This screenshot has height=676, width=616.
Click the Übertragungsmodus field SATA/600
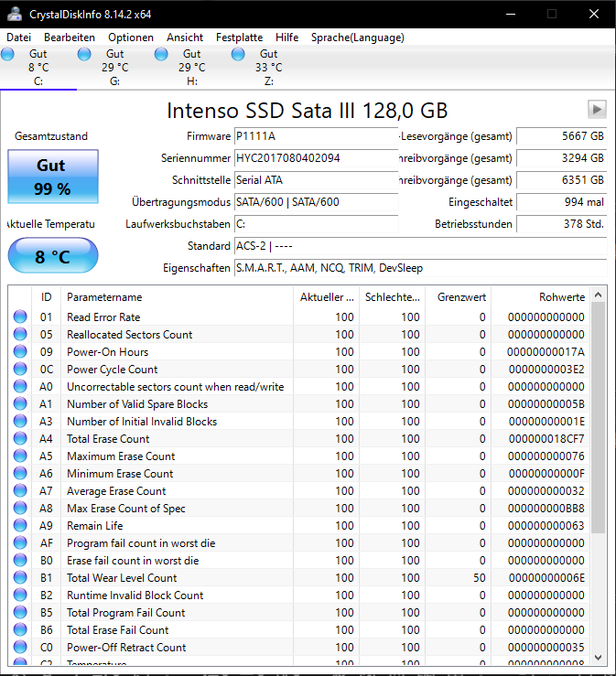[316, 202]
